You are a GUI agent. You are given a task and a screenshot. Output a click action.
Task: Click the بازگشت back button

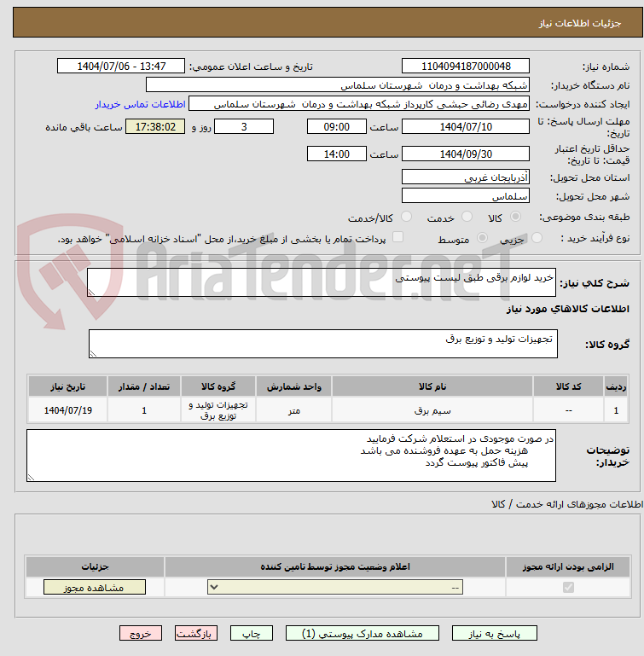click(196, 634)
